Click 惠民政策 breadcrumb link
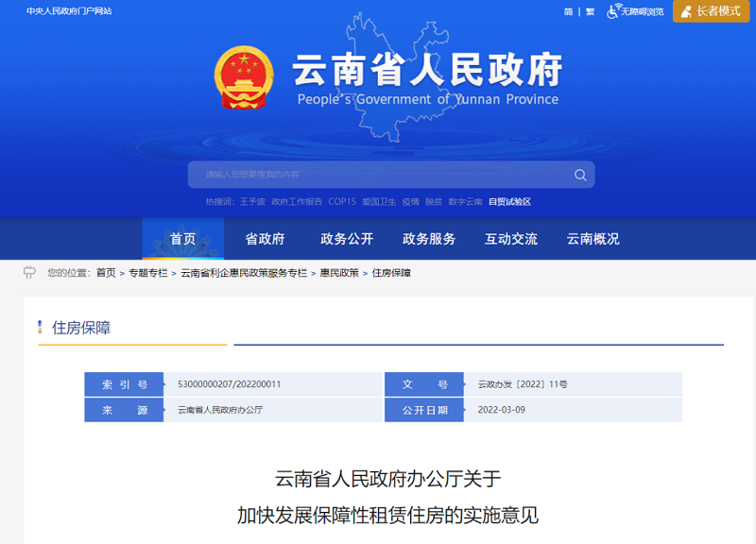Viewport: 756px width, 544px height. coord(339,273)
